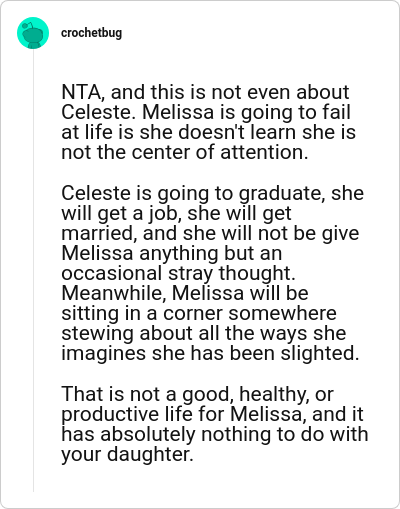This screenshot has width=400, height=509.
Task: Click the phrase "occasional stray thought"
Action: [x=179, y=273]
